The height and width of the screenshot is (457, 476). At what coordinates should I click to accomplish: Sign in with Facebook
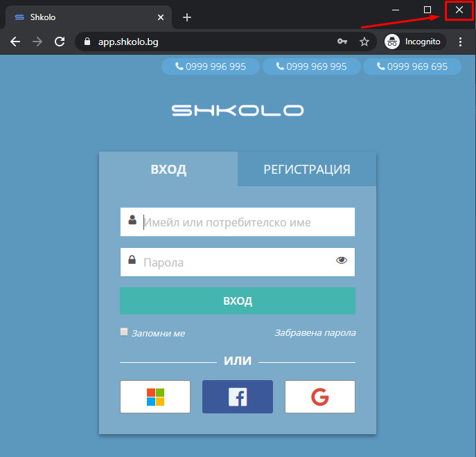238,397
